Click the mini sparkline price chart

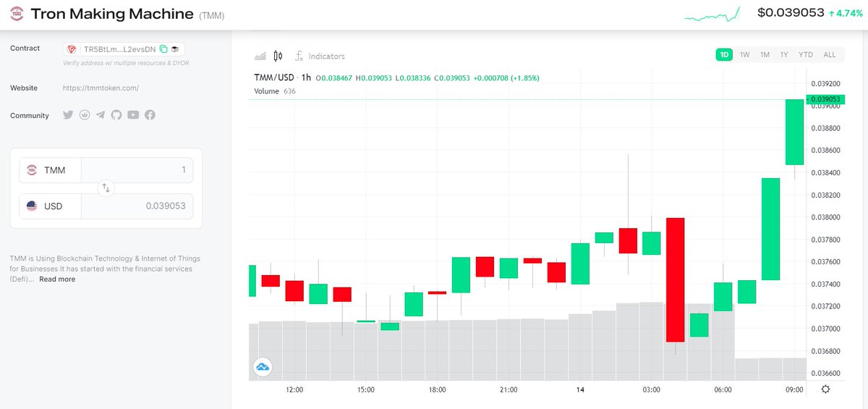[712, 14]
